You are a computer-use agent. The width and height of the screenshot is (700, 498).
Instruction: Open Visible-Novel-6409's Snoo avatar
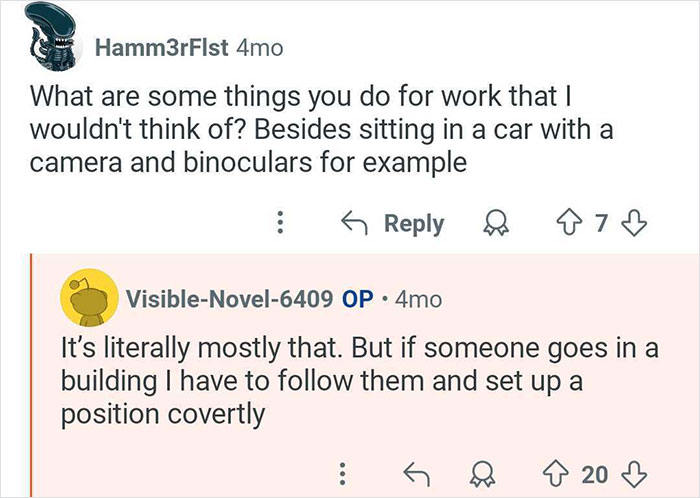pyautogui.click(x=87, y=297)
